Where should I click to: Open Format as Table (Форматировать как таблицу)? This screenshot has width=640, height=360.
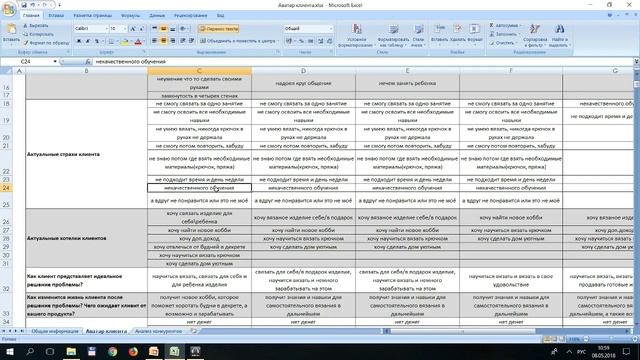click(393, 35)
